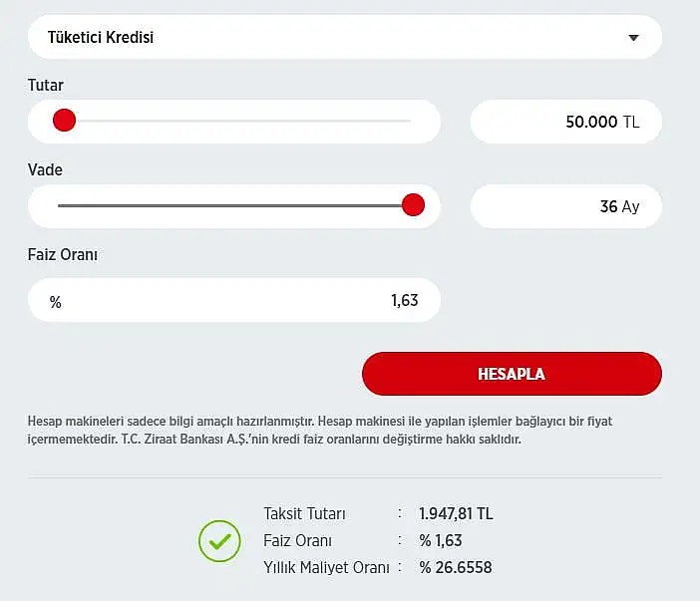Screen dimensions: 700x601
Task: Click the middle of the Tutar slider track
Action: click(x=234, y=121)
